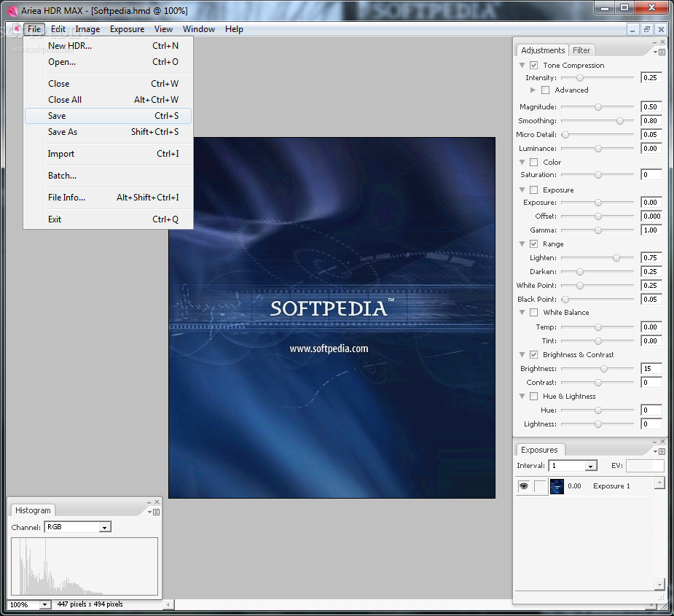Viewport: 674px width, 616px height.
Task: Choose Batch... from the File menu
Action: [108, 176]
